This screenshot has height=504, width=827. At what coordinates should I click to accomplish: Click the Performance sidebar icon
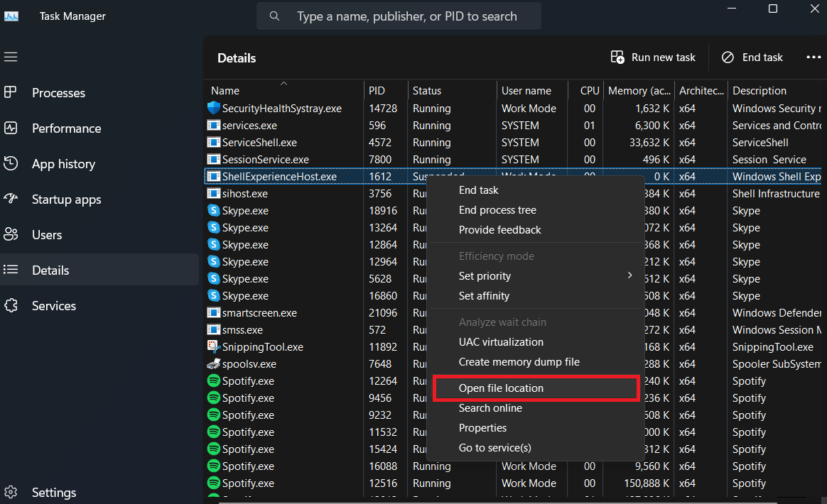click(11, 128)
